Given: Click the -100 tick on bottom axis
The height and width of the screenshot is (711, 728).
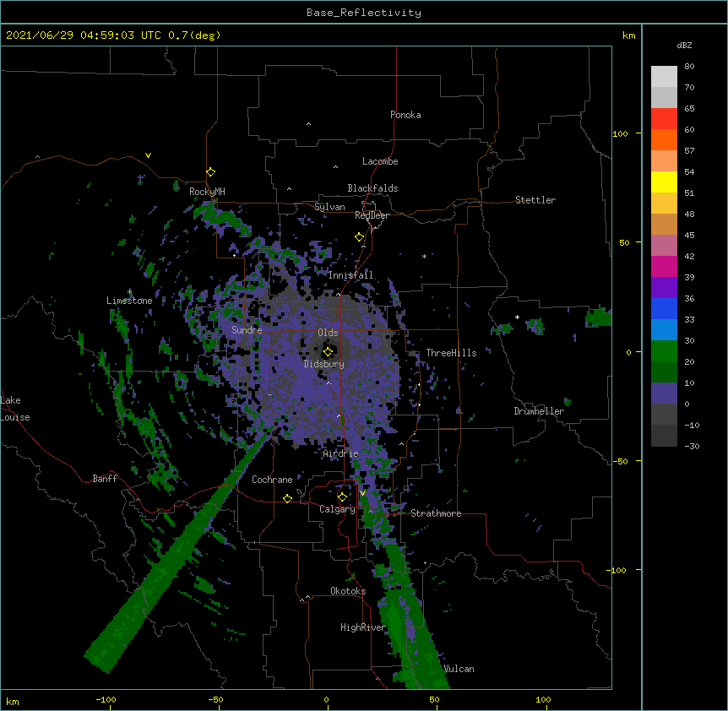Looking at the screenshot, I should (x=106, y=699).
